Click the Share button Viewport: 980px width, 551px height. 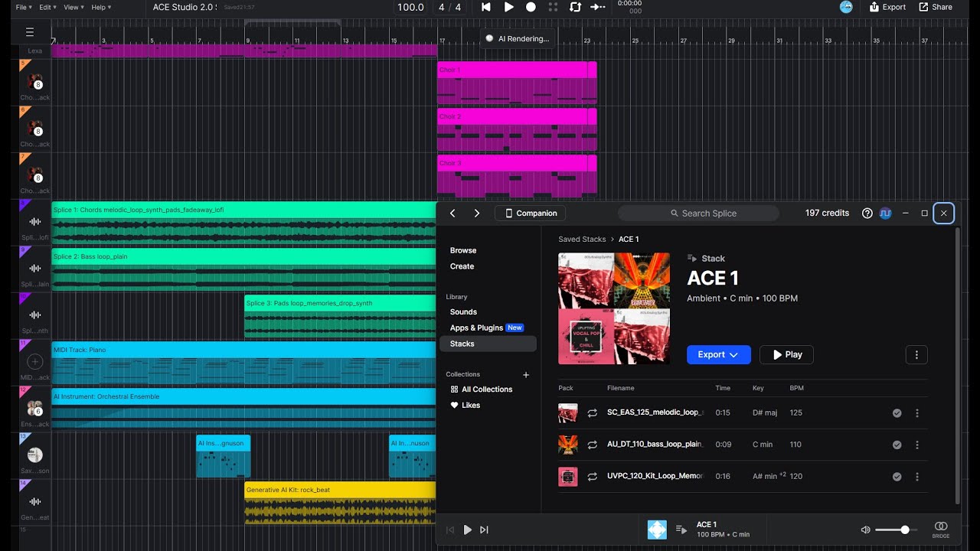pos(936,7)
